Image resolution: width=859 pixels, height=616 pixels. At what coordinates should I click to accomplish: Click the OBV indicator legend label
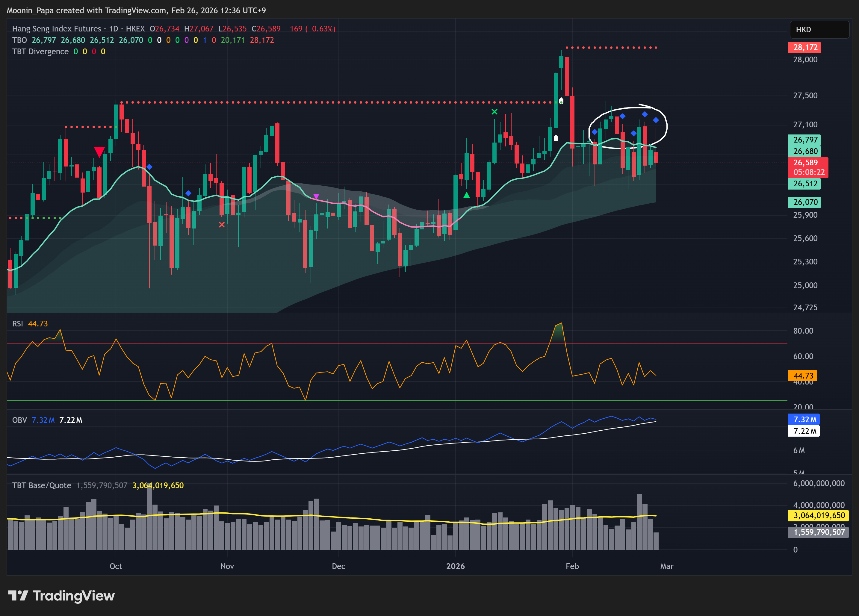click(x=19, y=420)
